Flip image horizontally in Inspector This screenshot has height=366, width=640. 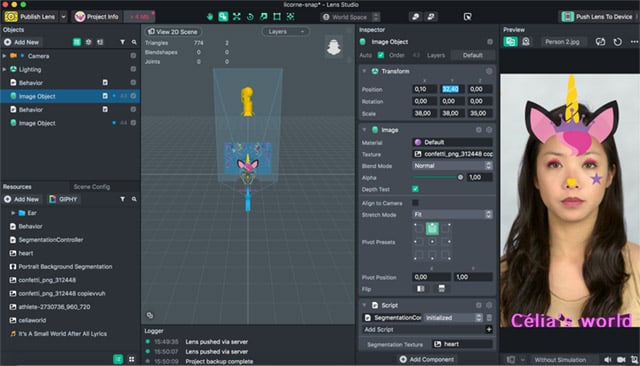(x=420, y=289)
